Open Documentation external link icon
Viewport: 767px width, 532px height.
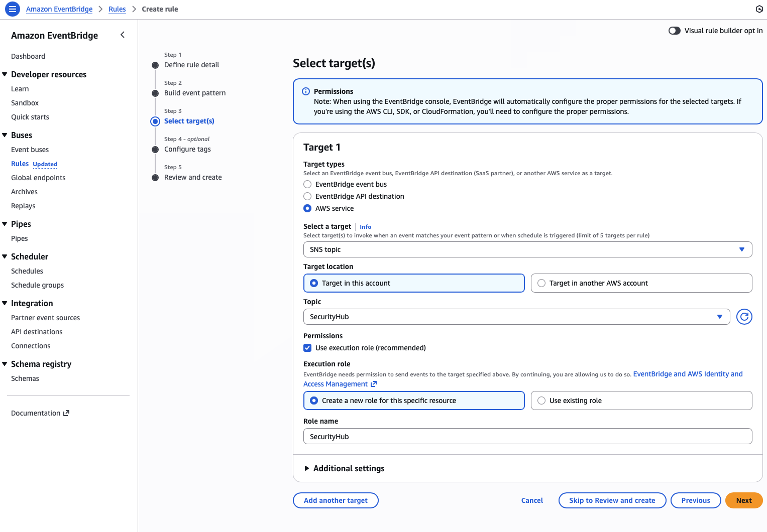[66, 413]
